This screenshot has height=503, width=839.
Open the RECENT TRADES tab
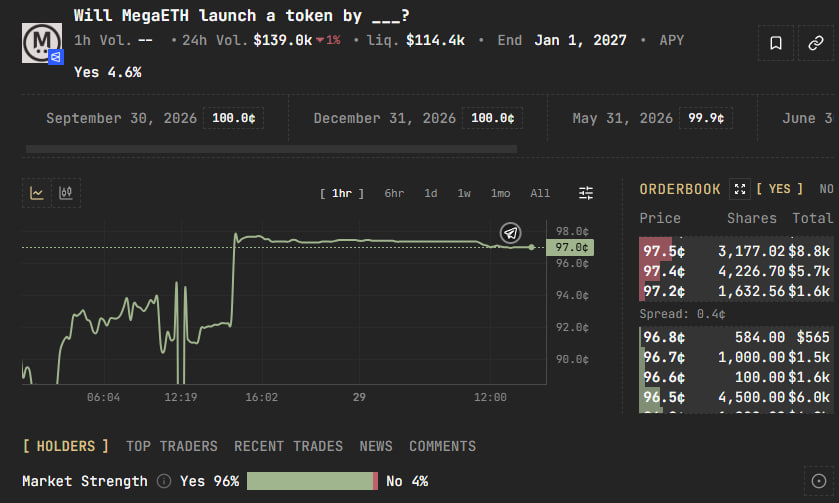coord(288,446)
